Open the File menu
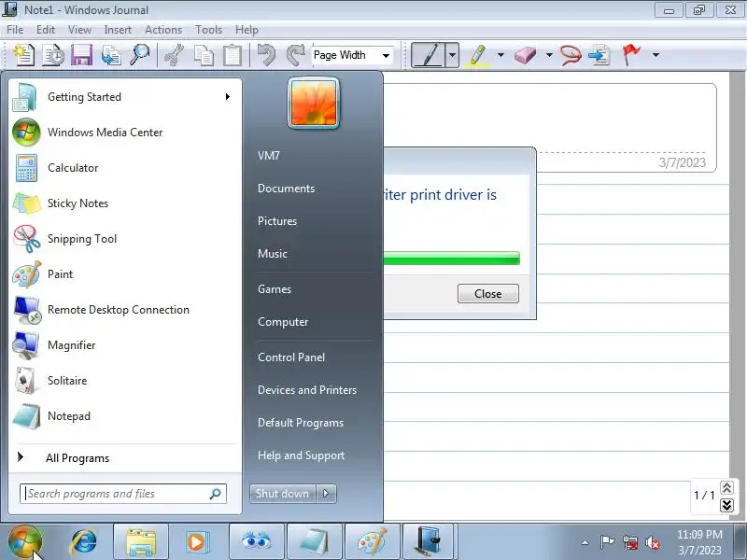 tap(15, 30)
